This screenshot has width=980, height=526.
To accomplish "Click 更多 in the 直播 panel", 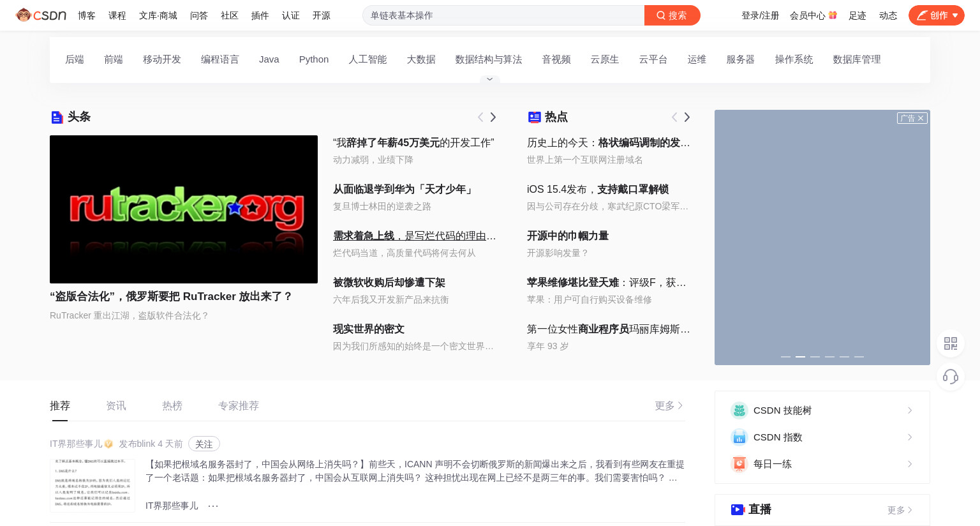I will point(900,510).
